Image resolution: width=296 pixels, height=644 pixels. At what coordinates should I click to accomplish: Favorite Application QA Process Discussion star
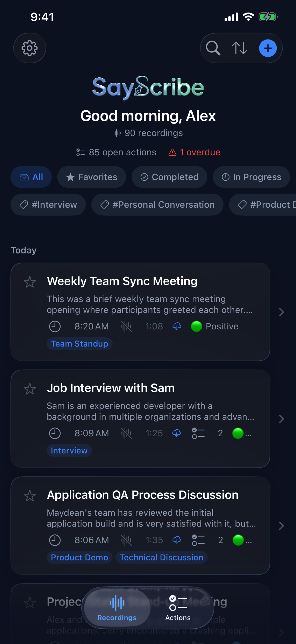click(30, 496)
